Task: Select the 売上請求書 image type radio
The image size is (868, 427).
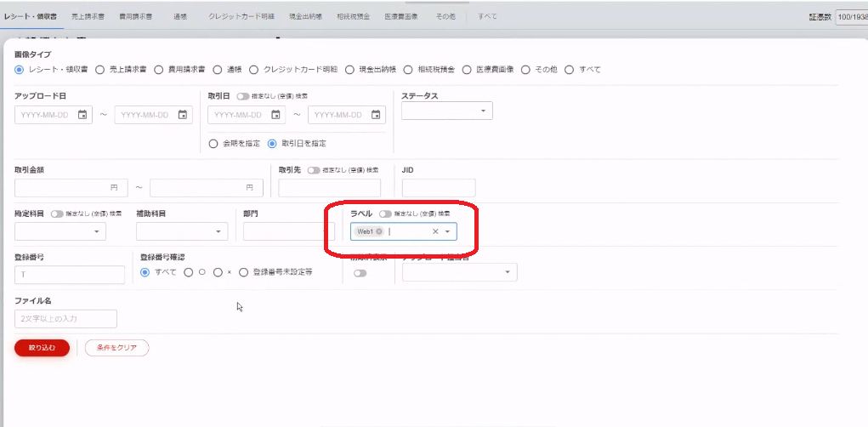Action: click(100, 70)
